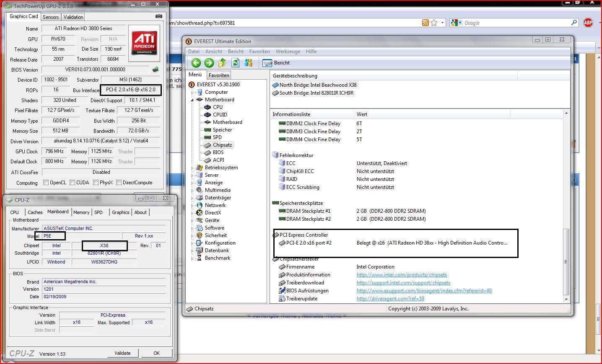This screenshot has height=364, width=602.
Task: Click the ATI Radeon logo in GPU-Z
Action: (x=144, y=44)
